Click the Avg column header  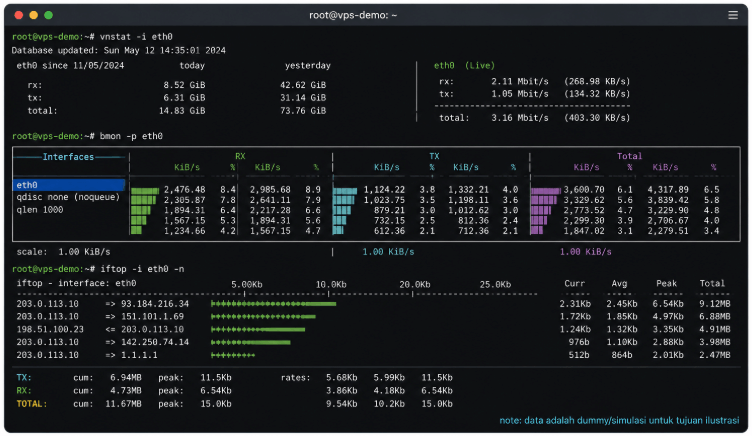coord(619,283)
